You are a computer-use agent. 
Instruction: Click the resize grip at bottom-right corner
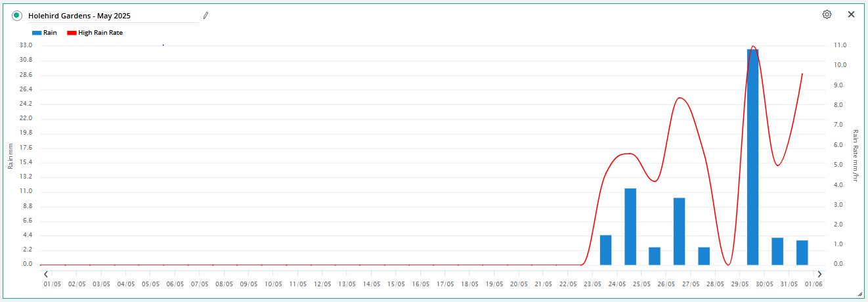pyautogui.click(x=860, y=294)
